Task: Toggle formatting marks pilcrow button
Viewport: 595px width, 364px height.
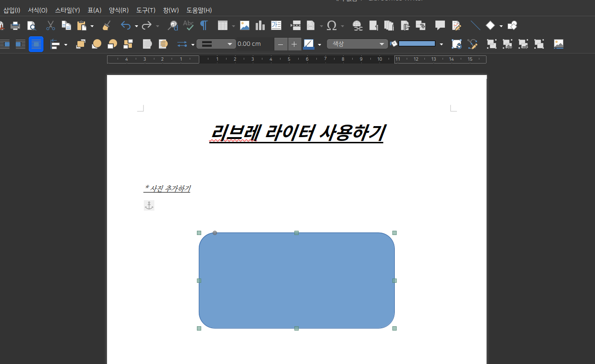Action: click(x=204, y=26)
